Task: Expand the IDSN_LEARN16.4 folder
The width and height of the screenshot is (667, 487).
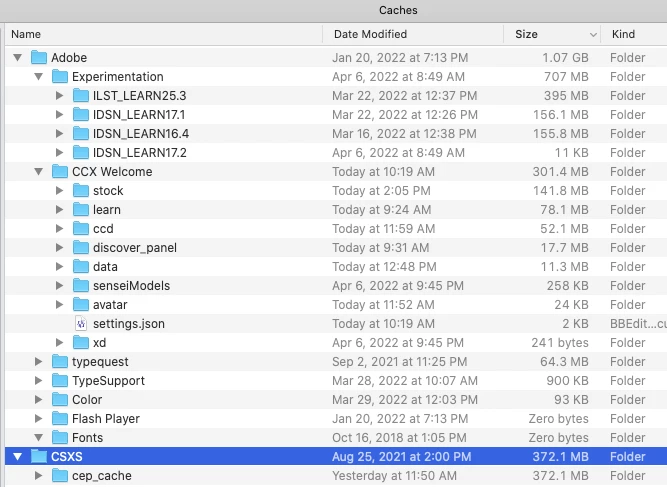Action: (x=60, y=134)
